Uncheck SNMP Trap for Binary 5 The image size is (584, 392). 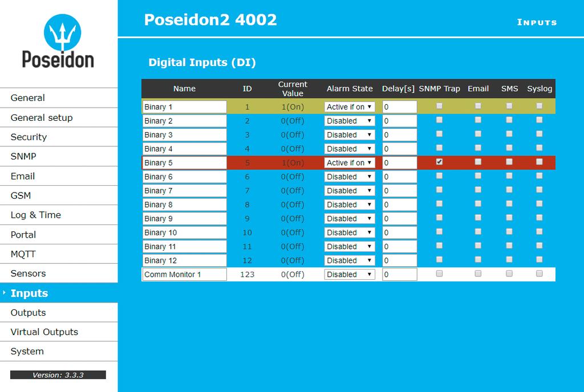pos(440,162)
